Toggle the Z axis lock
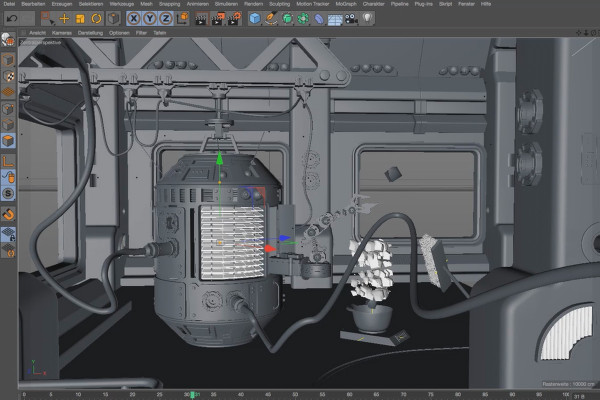Image resolution: width=600 pixels, height=400 pixels. [x=166, y=18]
